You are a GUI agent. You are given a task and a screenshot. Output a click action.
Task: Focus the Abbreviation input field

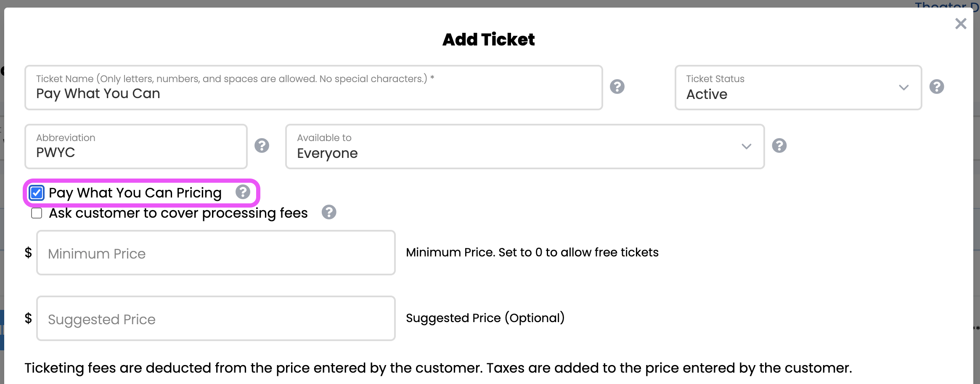point(135,152)
